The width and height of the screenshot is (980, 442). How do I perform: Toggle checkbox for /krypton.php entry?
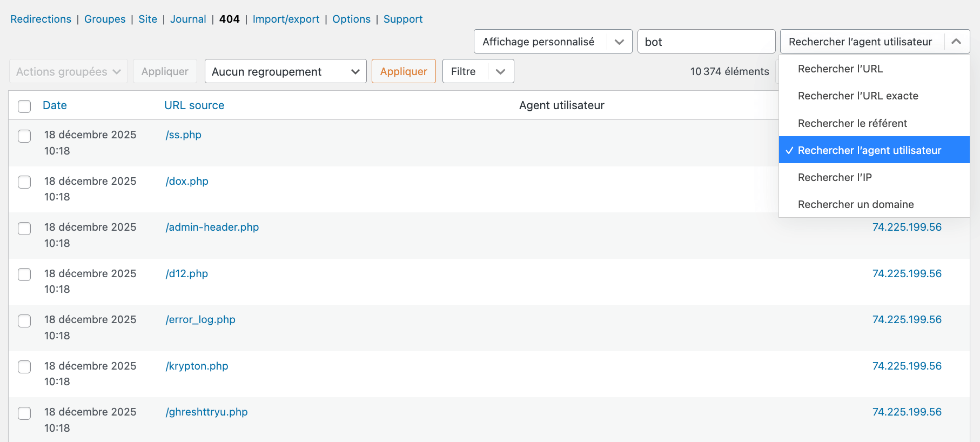pos(24,367)
